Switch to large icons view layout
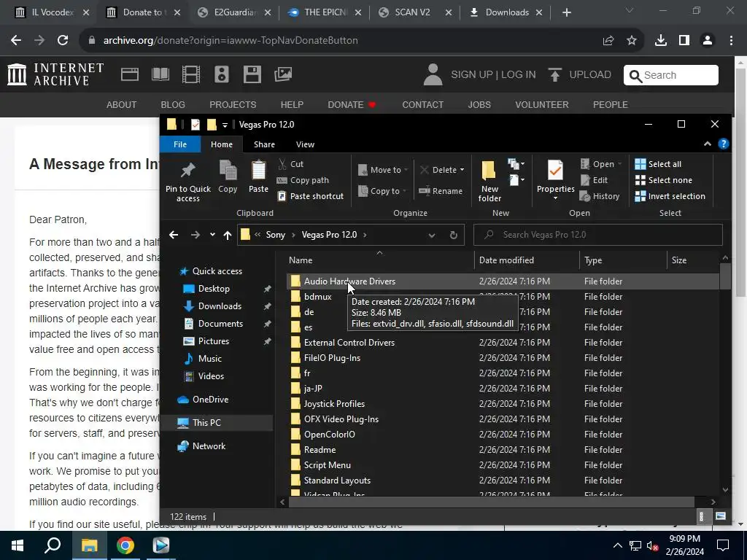The height and width of the screenshot is (560, 747). coord(720,516)
